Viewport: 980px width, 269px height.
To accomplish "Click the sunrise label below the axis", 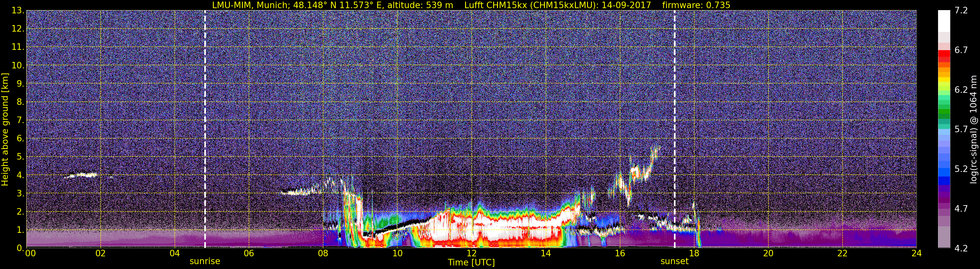I will pos(205,262).
